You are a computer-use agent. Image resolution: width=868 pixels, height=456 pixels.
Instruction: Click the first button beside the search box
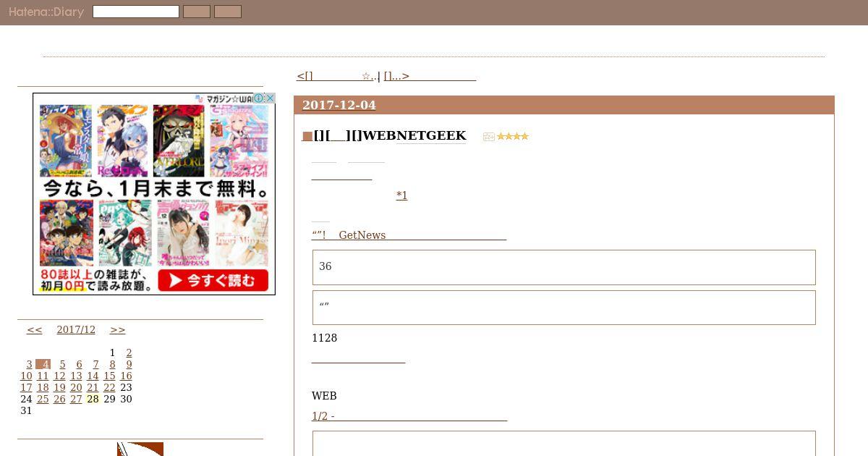point(197,12)
